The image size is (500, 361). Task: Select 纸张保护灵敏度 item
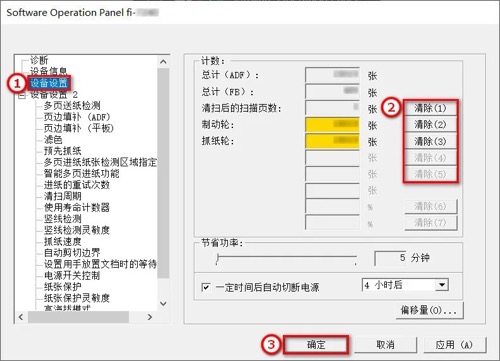77,298
